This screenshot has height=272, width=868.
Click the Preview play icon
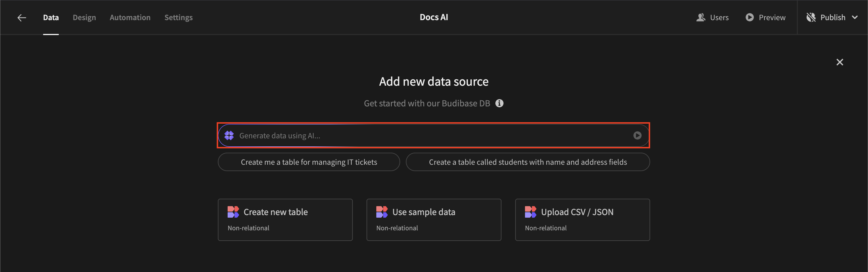[x=749, y=18]
